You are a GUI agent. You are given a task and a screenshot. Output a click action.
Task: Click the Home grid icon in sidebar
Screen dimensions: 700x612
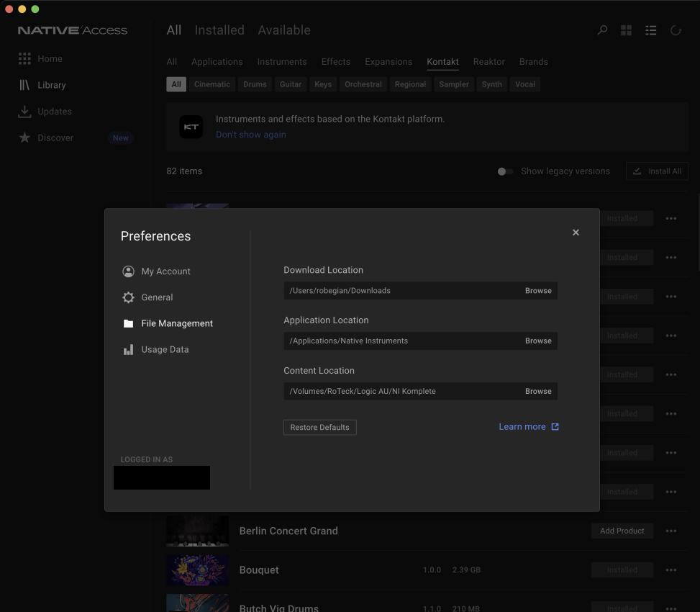click(24, 58)
